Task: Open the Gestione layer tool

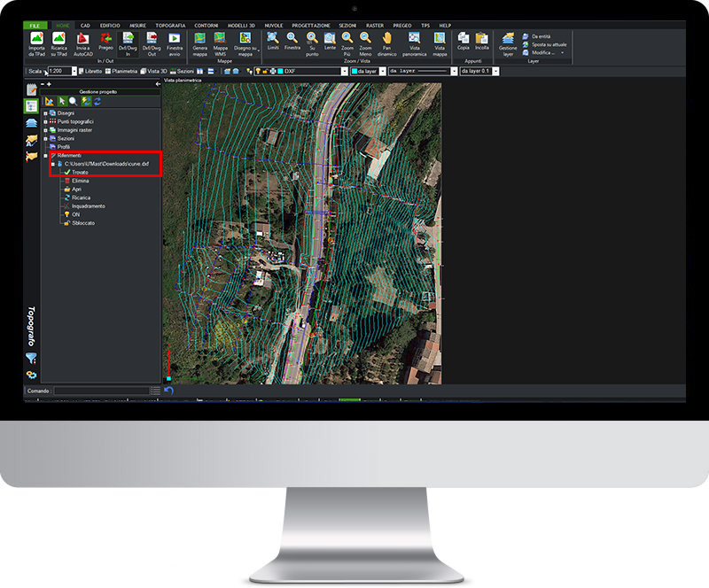Action: (x=507, y=41)
